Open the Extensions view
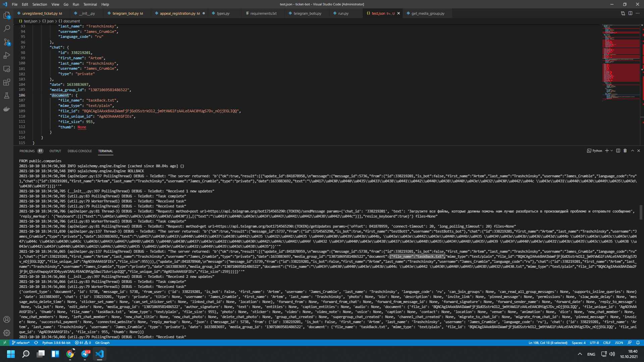 pos(7,82)
